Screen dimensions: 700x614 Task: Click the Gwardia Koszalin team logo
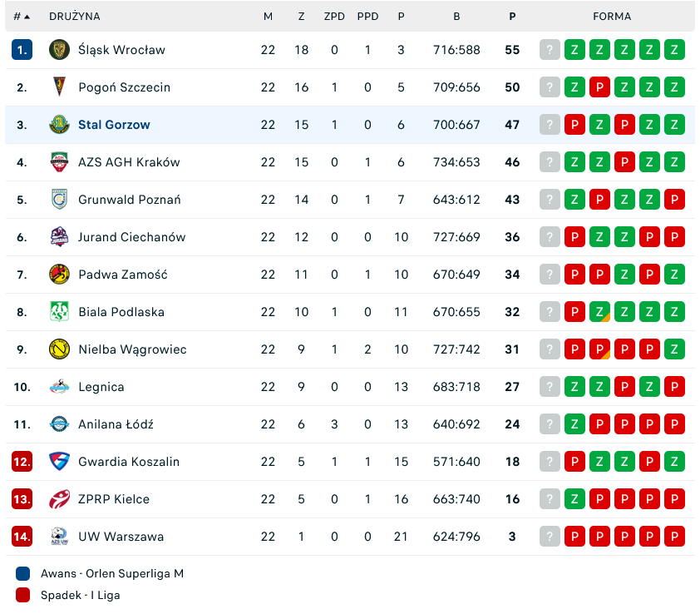59,462
